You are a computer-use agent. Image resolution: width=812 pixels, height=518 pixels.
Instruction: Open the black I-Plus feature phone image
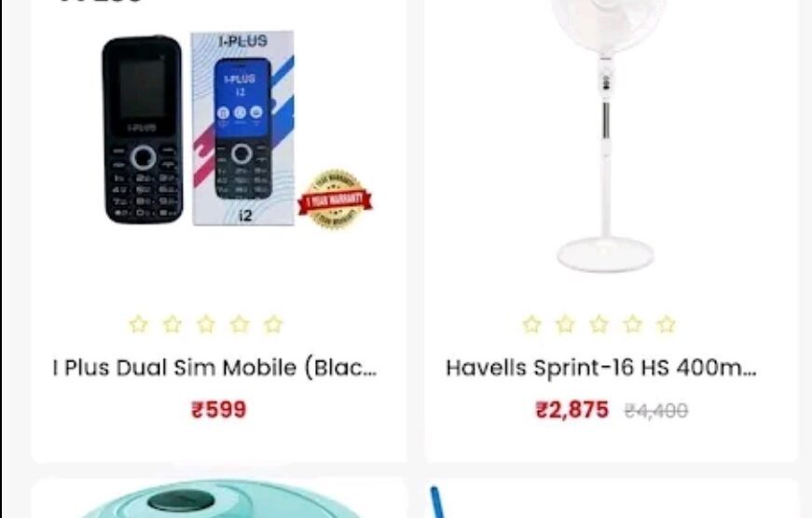(x=143, y=129)
